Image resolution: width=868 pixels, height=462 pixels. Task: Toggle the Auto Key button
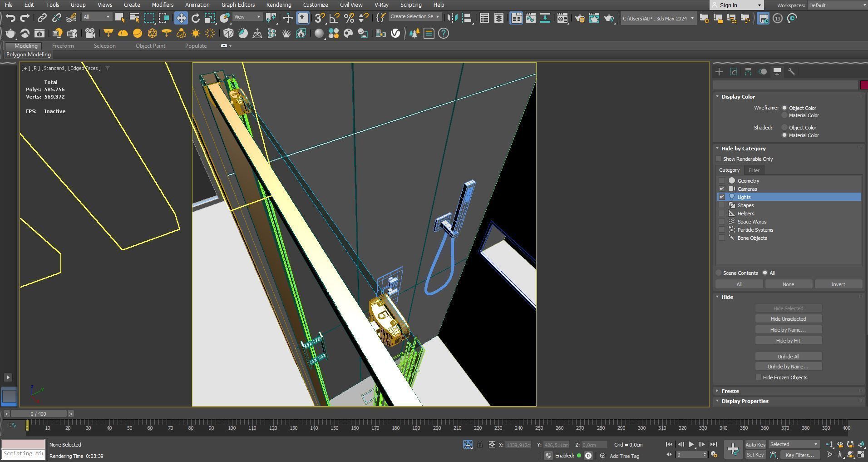pyautogui.click(x=755, y=445)
